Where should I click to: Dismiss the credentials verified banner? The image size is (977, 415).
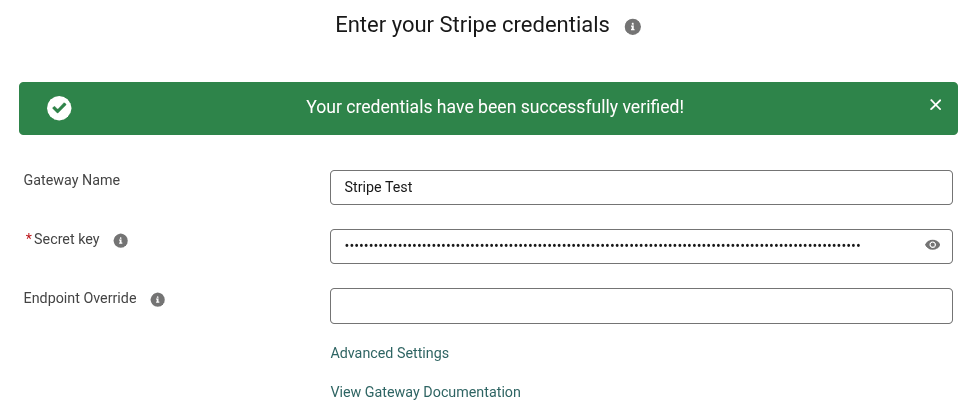(x=935, y=105)
